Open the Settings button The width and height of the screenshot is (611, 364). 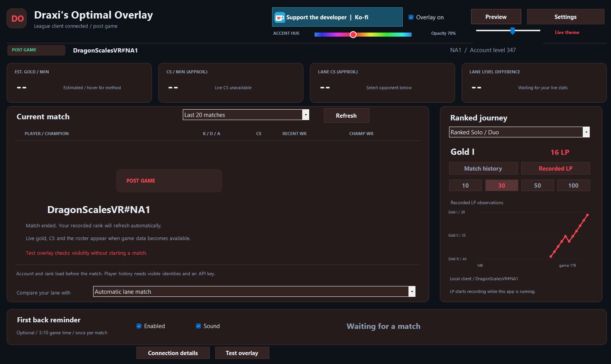(565, 17)
